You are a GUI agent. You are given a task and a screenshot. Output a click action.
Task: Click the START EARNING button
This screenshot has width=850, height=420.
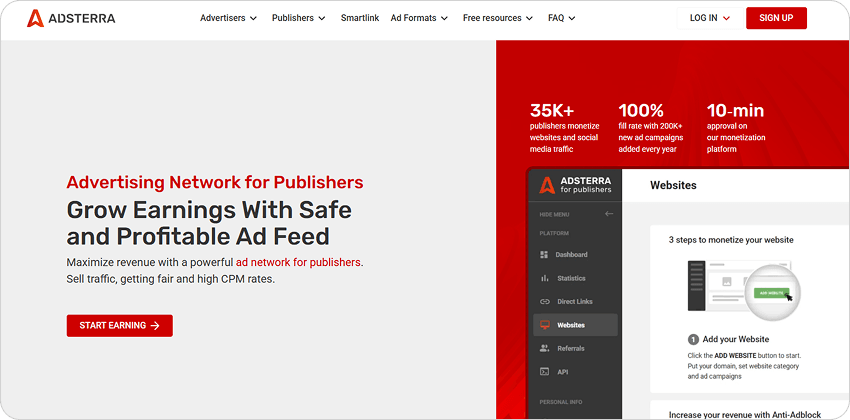click(x=119, y=325)
